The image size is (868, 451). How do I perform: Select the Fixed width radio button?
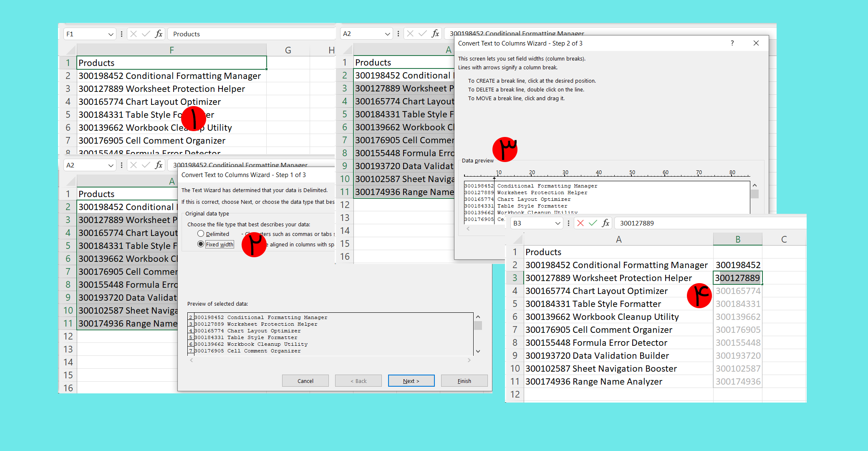click(201, 244)
